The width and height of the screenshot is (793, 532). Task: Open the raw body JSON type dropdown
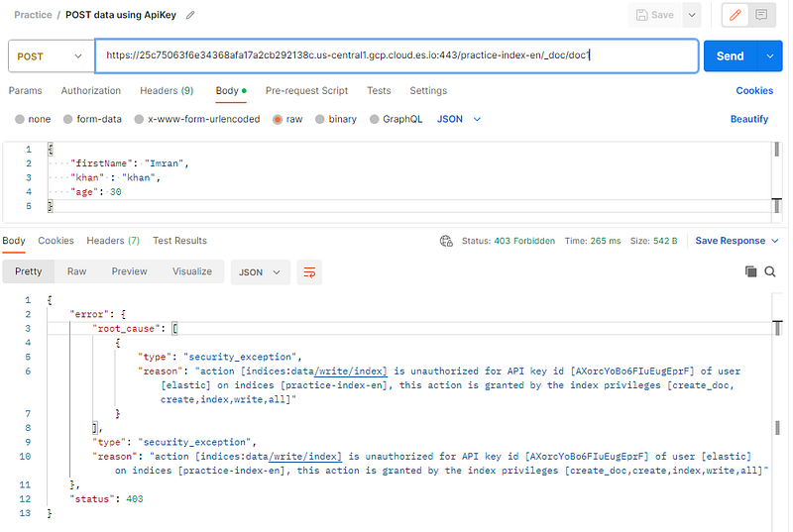coord(459,119)
